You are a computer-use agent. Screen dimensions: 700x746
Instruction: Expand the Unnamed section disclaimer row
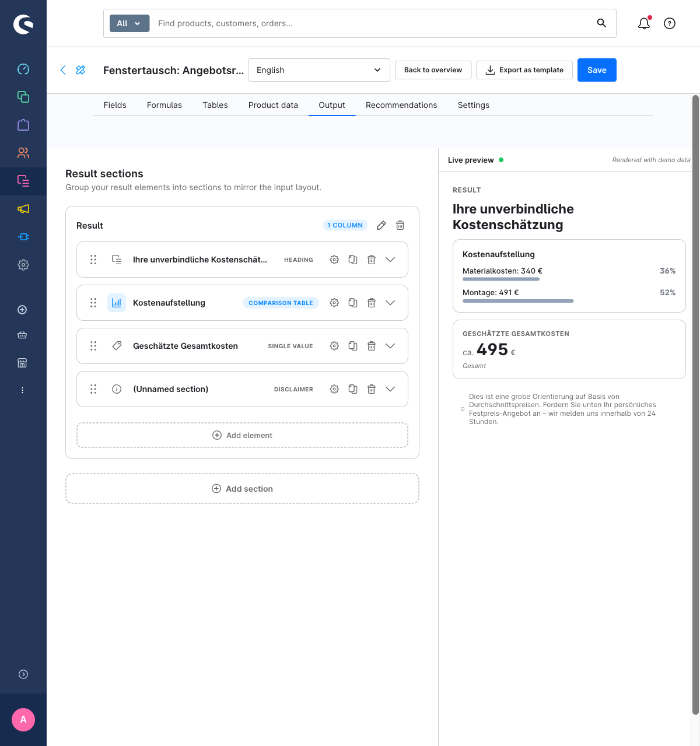point(390,389)
